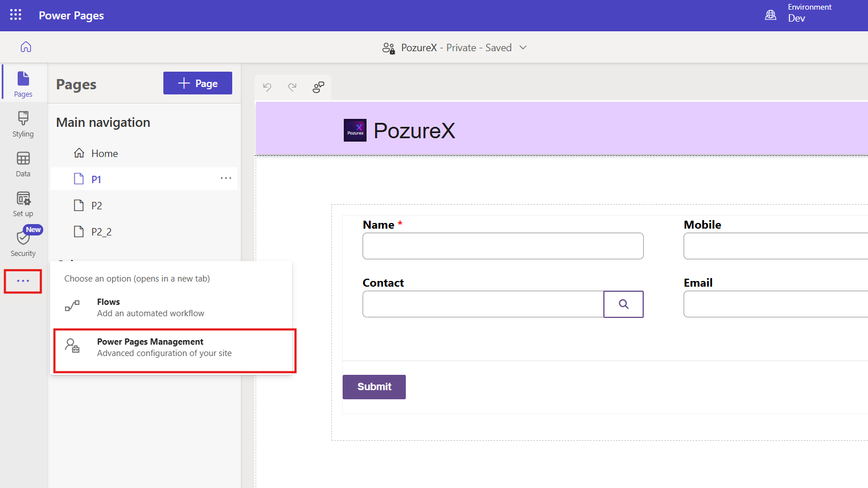
Task: Open the P1 page three-dot options
Action: click(226, 179)
